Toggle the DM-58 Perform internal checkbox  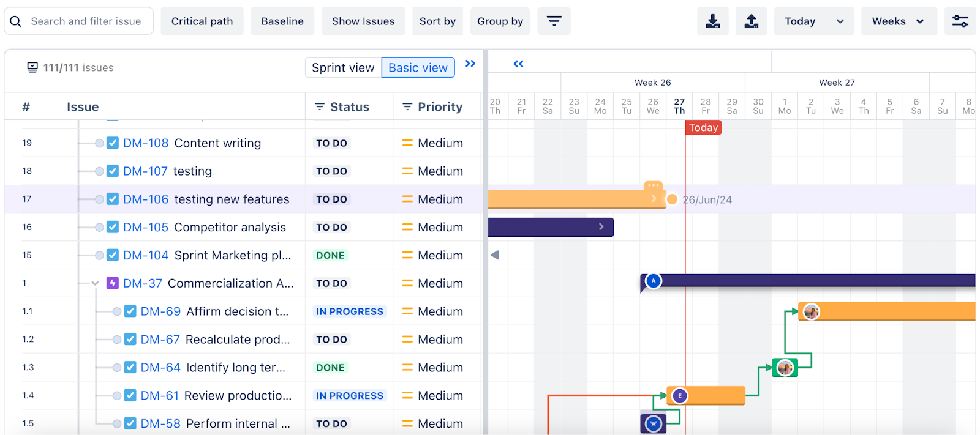pyautogui.click(x=130, y=423)
